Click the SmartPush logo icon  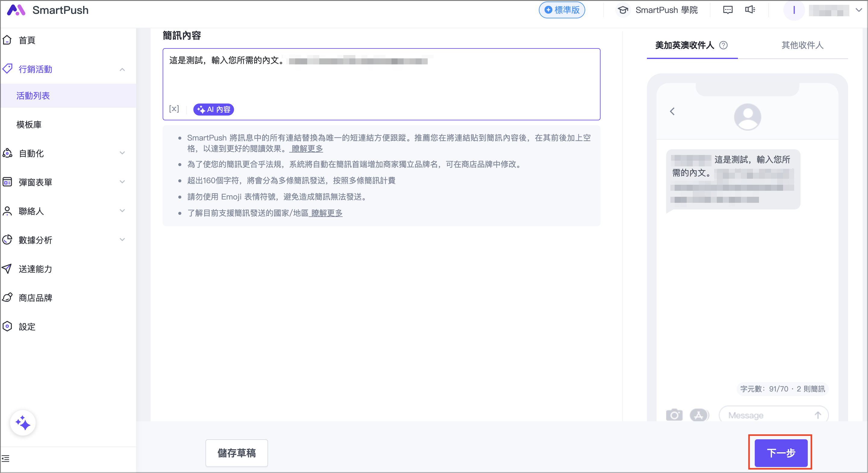16,10
